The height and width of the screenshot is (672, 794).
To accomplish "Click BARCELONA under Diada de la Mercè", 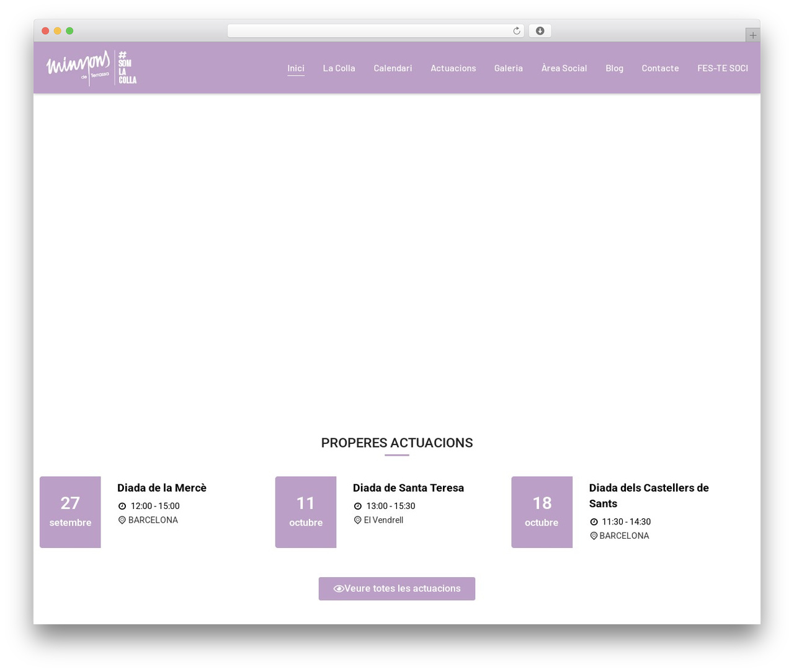I will [x=153, y=520].
